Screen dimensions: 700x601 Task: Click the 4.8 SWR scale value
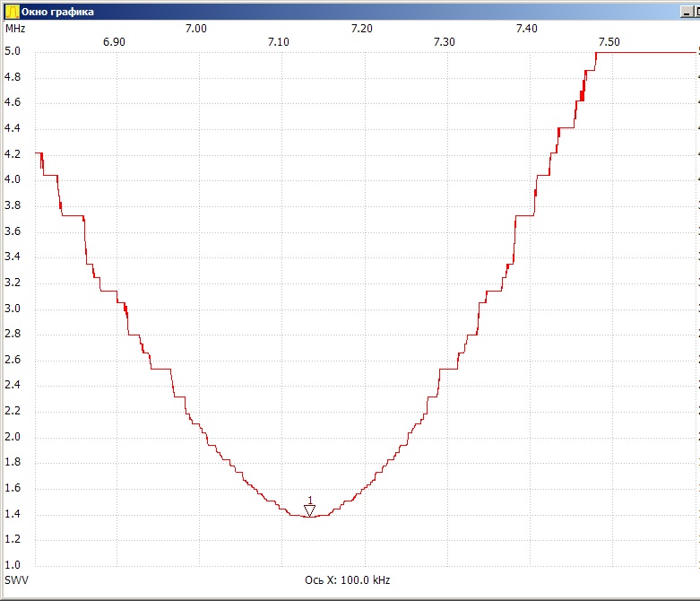(x=13, y=77)
